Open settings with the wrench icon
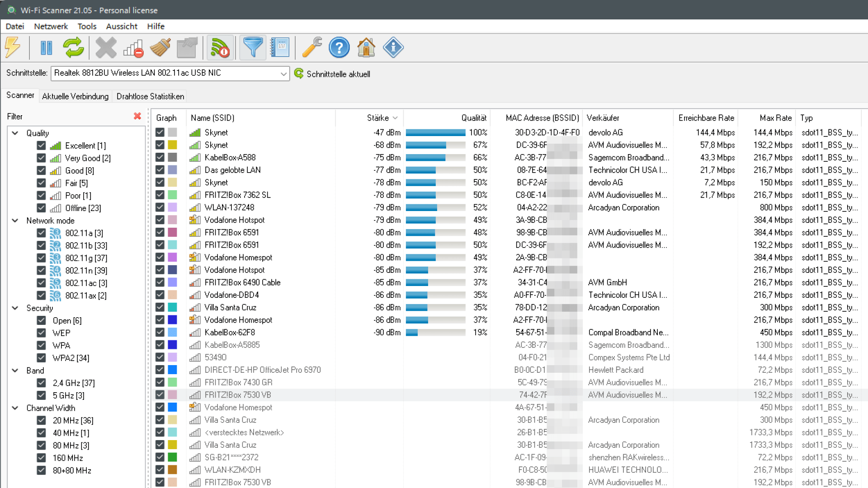Screen dimensions: 868x488 312,47
